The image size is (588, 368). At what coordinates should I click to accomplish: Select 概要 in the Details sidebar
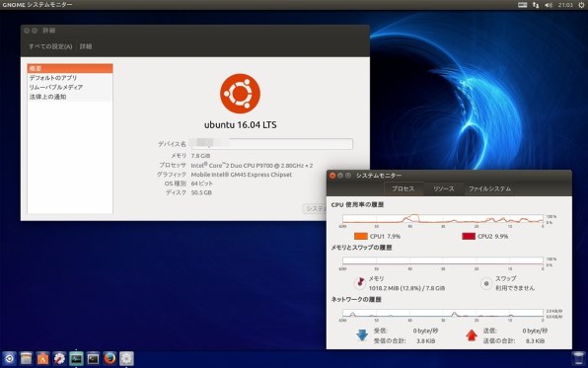coord(70,68)
